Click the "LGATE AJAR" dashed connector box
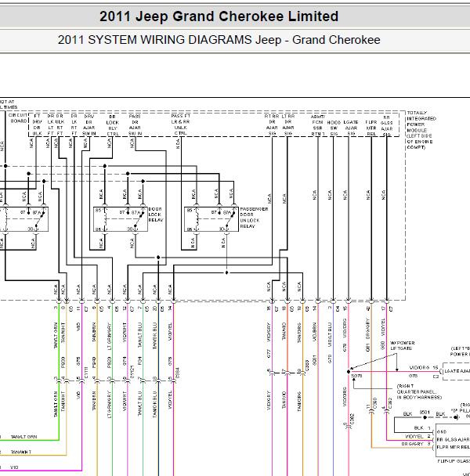The height and width of the screenshot is (476, 470). [457, 371]
